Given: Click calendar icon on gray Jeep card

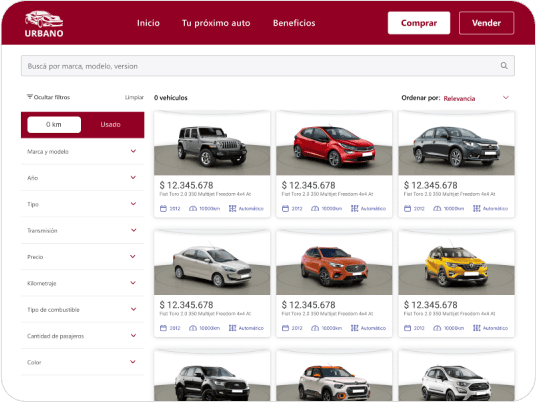Looking at the screenshot, I should pyautogui.click(x=163, y=209).
